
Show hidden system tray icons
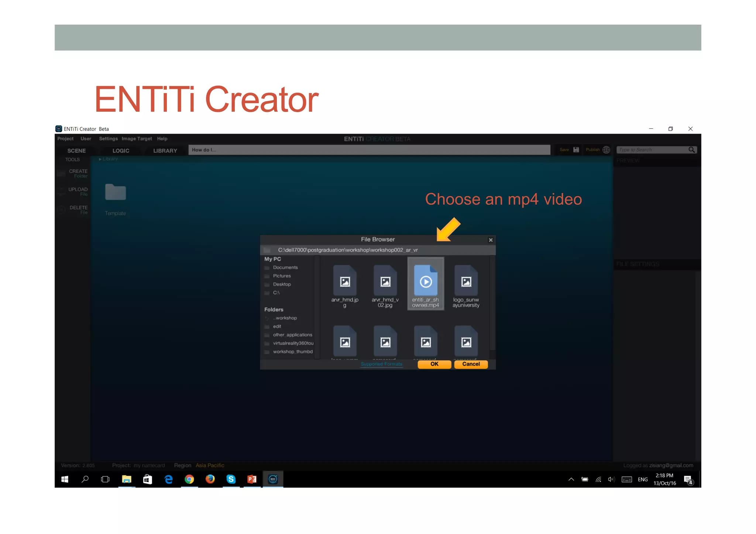pos(571,480)
